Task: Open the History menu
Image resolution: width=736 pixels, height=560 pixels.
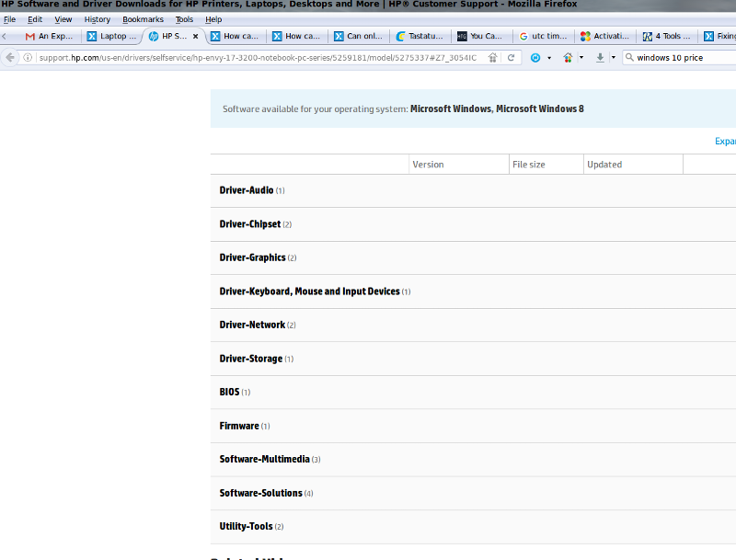Action: pyautogui.click(x=98, y=19)
